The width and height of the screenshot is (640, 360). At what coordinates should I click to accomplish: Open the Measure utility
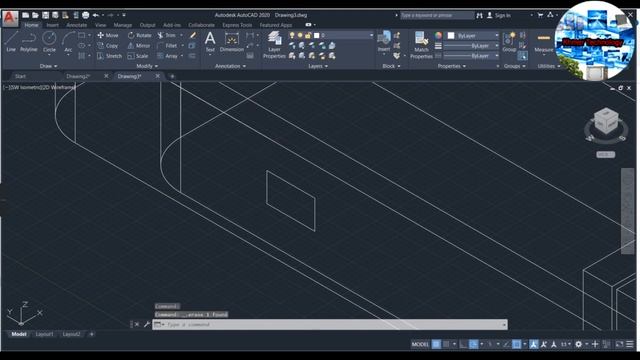coord(544,42)
